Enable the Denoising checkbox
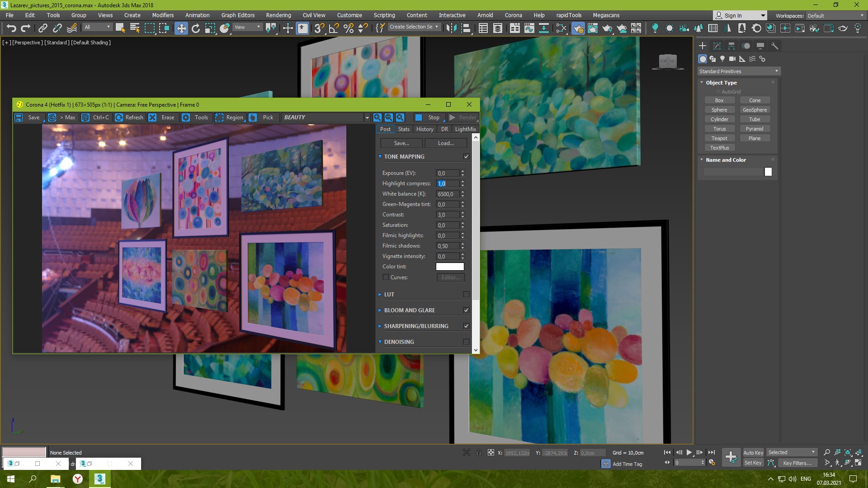Screen dimensions: 868x488 pyautogui.click(x=466, y=342)
